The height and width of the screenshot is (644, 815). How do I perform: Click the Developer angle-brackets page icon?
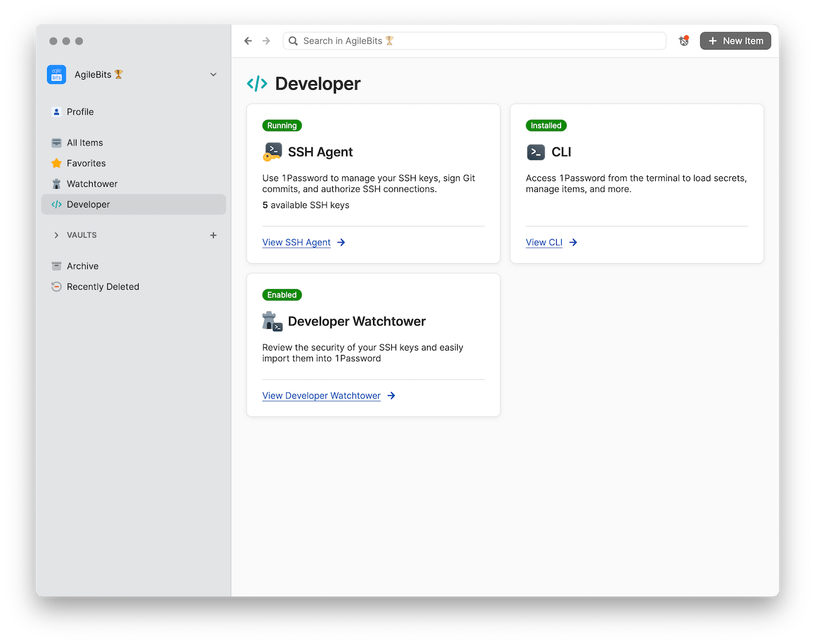(x=256, y=83)
